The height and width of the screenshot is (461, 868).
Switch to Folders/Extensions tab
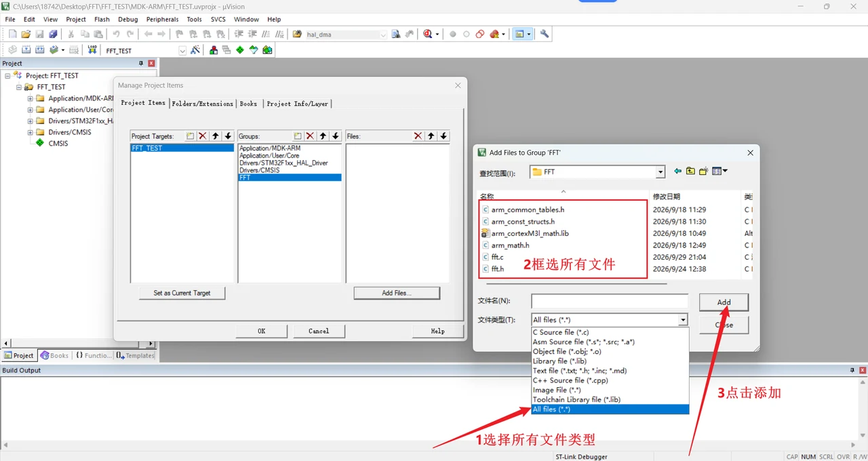[x=203, y=104]
